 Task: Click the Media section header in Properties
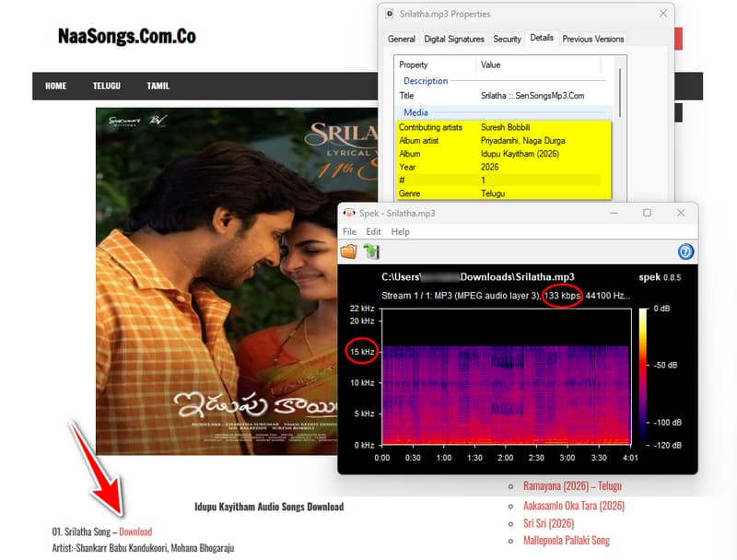[x=415, y=112]
